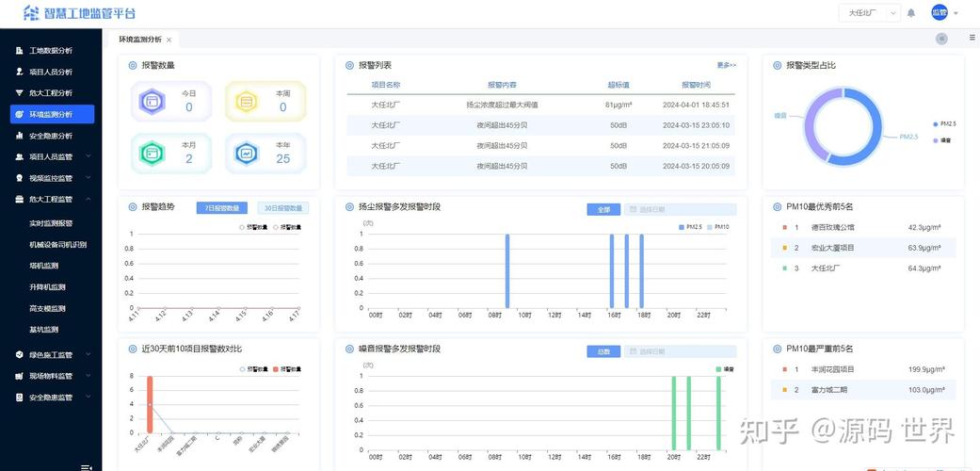Click the purple 噪音 donut chart segment

click(x=811, y=131)
